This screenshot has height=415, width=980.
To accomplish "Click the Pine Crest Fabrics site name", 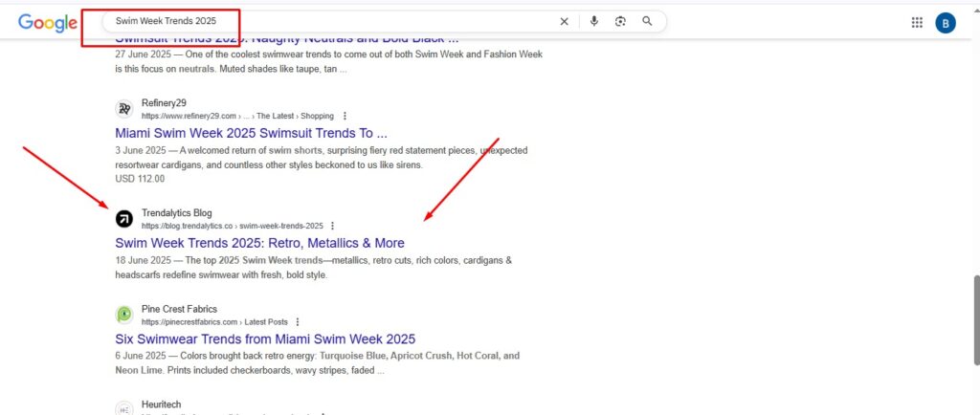I will coord(179,309).
